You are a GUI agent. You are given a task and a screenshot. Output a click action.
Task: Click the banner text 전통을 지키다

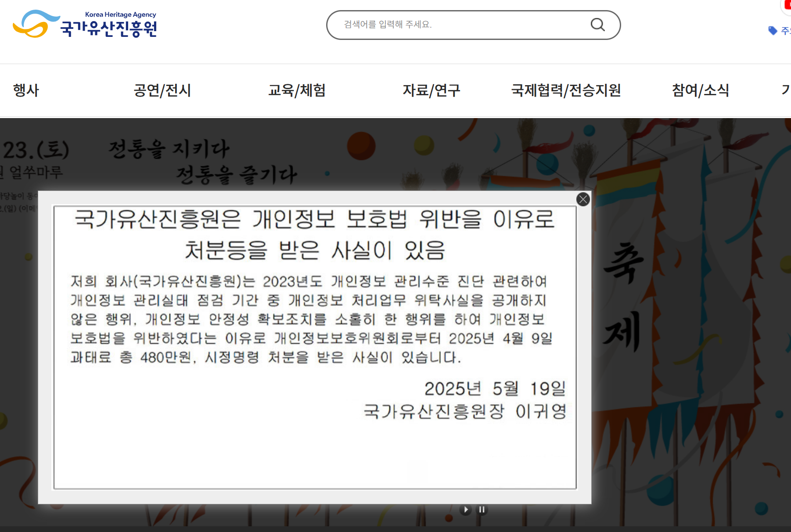[x=169, y=149]
